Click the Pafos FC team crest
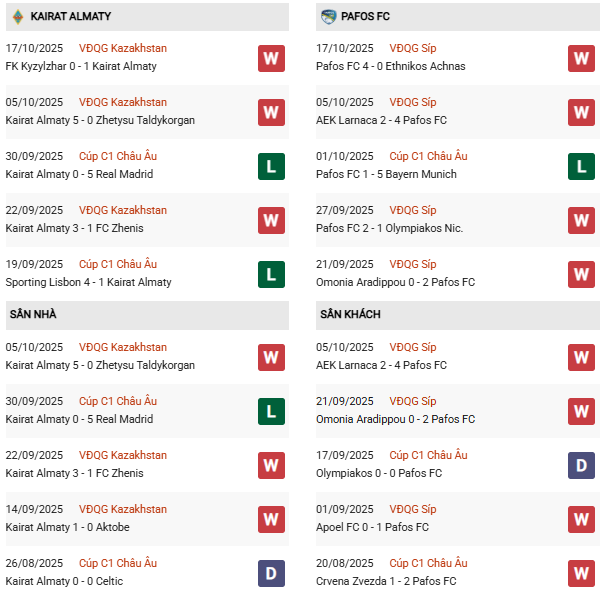 (x=329, y=16)
